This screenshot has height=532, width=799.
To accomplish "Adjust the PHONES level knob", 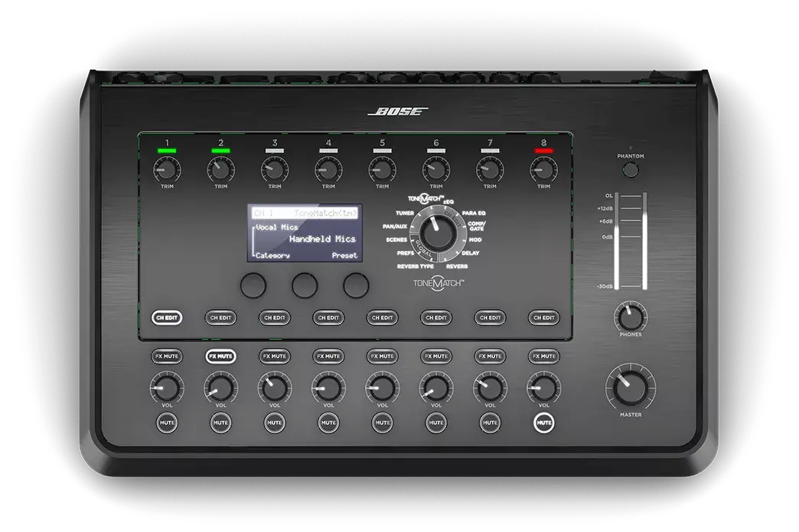I will 631,317.
